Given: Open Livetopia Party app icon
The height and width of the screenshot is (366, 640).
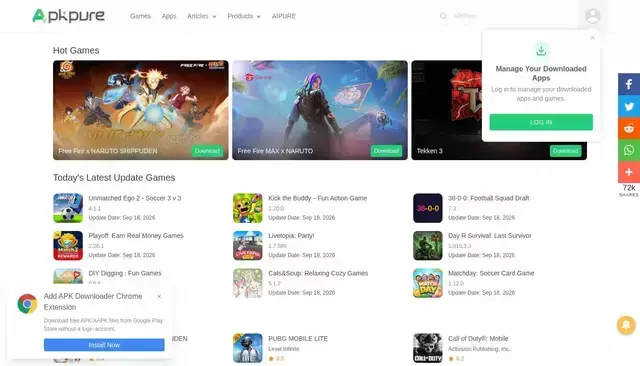Looking at the screenshot, I should 248,246.
